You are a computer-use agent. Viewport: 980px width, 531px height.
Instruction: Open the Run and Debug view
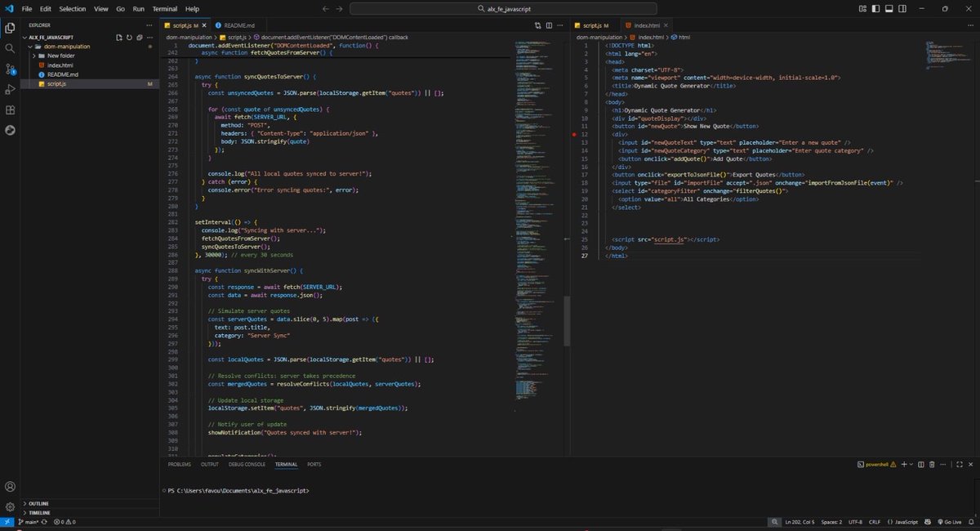[x=10, y=89]
